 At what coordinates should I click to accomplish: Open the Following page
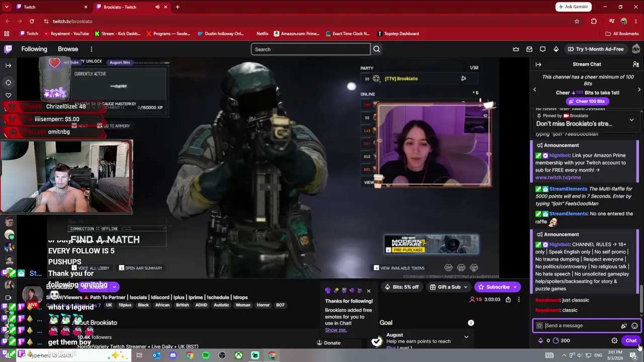tap(34, 49)
